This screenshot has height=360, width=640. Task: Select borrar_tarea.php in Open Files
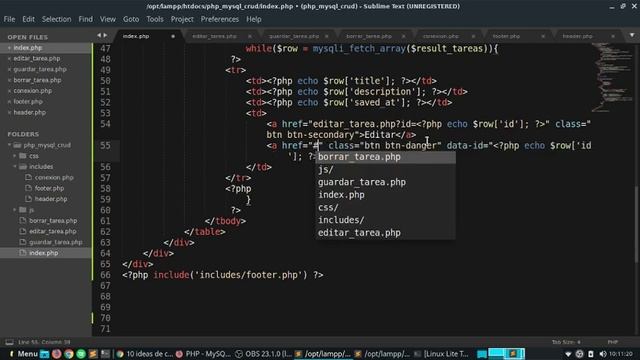[x=37, y=80]
